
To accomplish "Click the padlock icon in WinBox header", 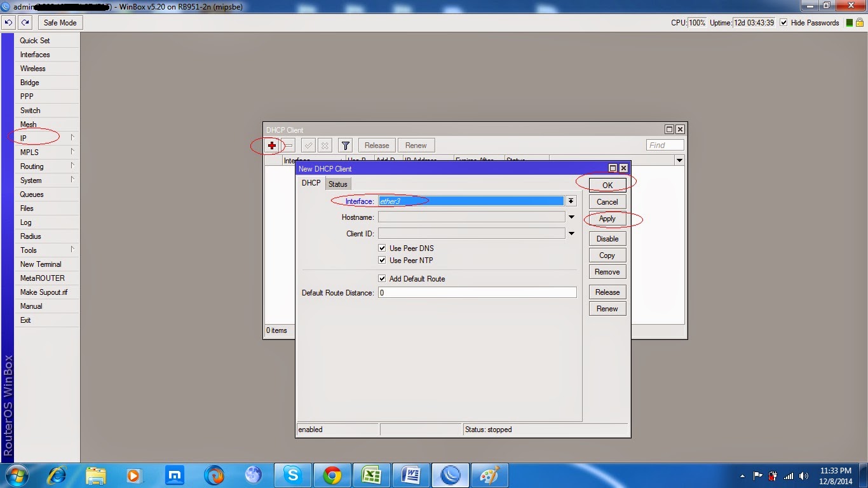I will tap(859, 22).
